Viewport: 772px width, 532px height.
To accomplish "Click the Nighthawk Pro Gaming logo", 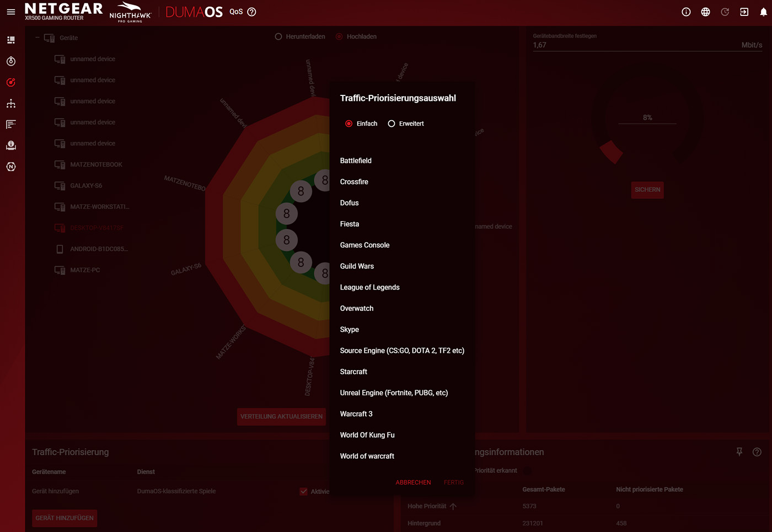I will click(x=130, y=12).
